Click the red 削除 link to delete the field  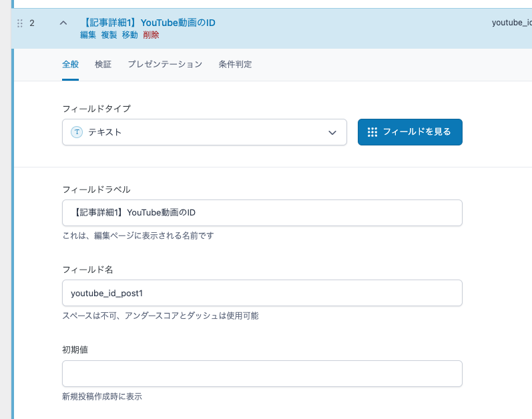pos(151,35)
